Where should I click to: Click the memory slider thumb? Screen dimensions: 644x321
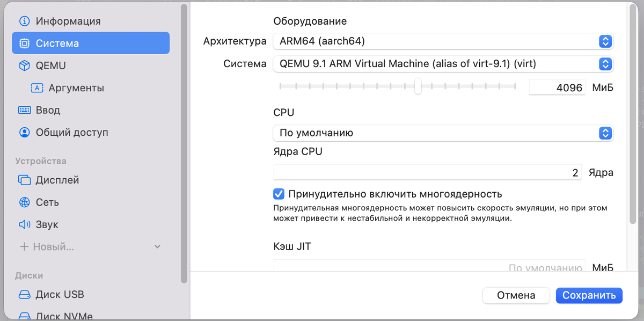(418, 86)
